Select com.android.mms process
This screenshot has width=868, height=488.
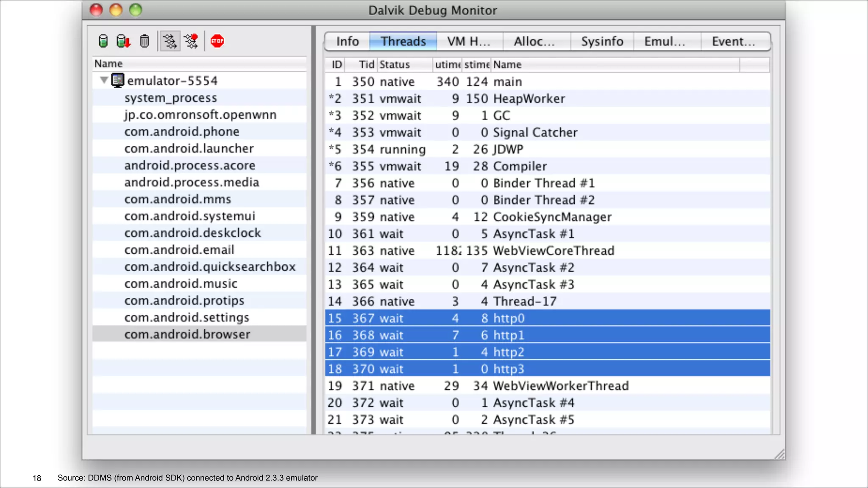pyautogui.click(x=199, y=199)
